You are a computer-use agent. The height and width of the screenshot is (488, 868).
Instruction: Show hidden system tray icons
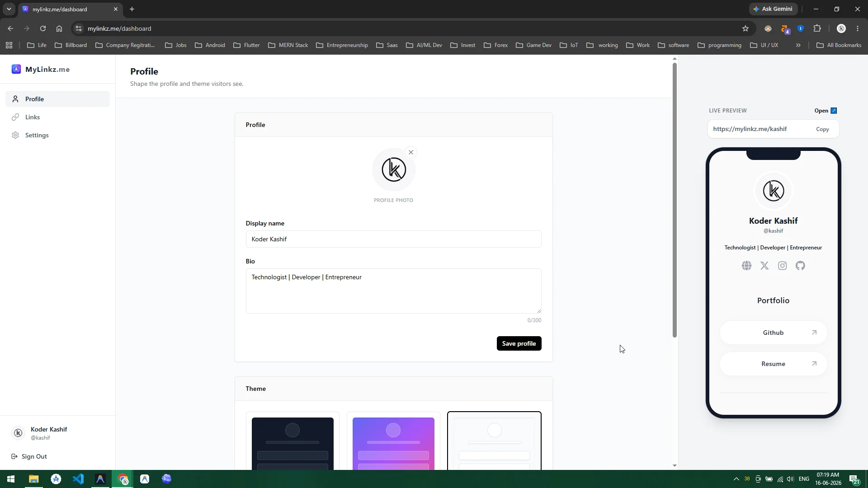pyautogui.click(x=736, y=479)
